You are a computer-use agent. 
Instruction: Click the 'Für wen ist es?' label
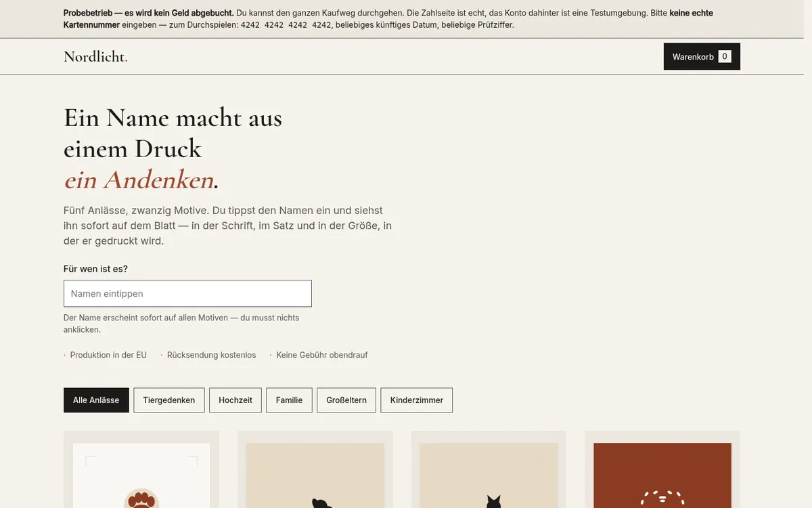click(x=95, y=269)
